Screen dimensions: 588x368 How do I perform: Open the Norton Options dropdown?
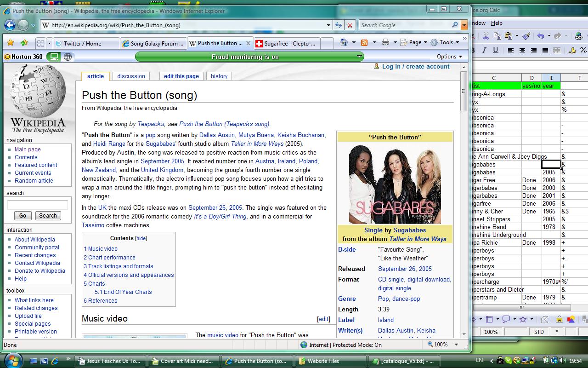(x=449, y=57)
